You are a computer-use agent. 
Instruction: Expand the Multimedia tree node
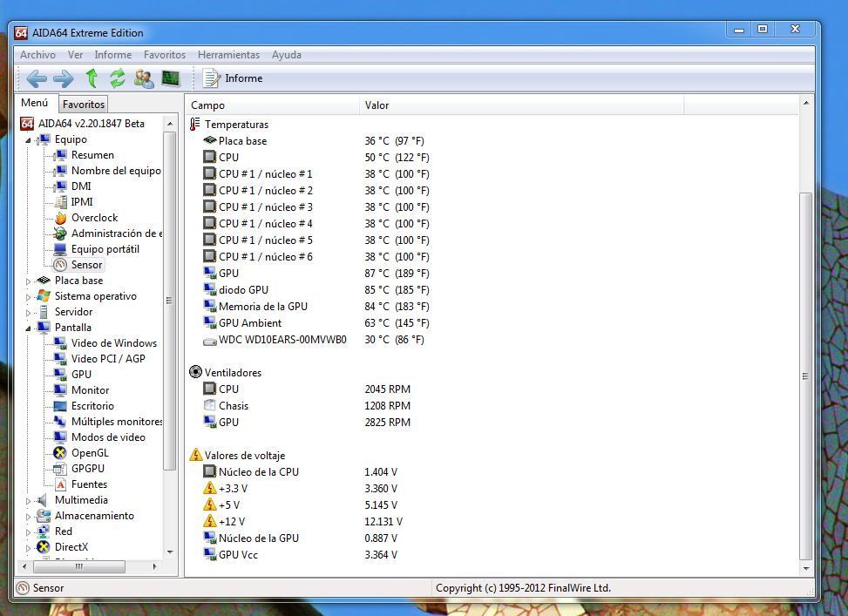28,501
